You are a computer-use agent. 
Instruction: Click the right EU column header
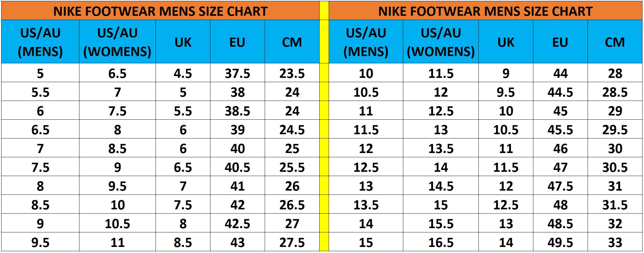[x=560, y=42]
